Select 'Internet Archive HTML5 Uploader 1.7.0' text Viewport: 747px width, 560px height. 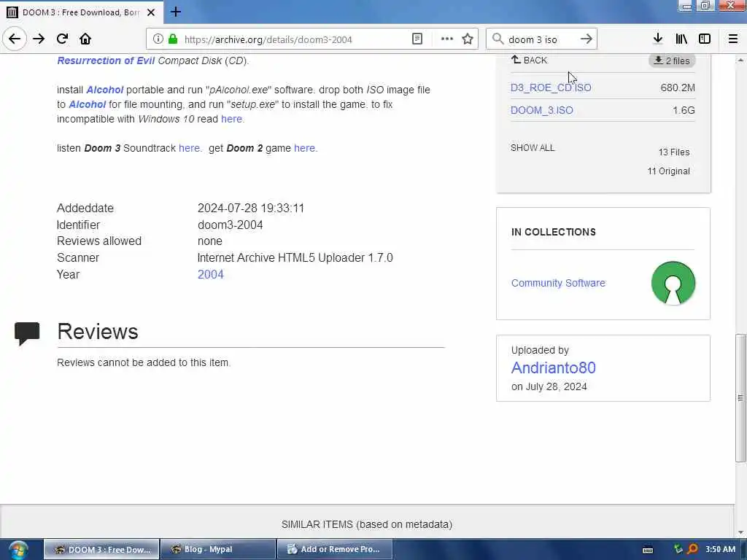[295, 257]
